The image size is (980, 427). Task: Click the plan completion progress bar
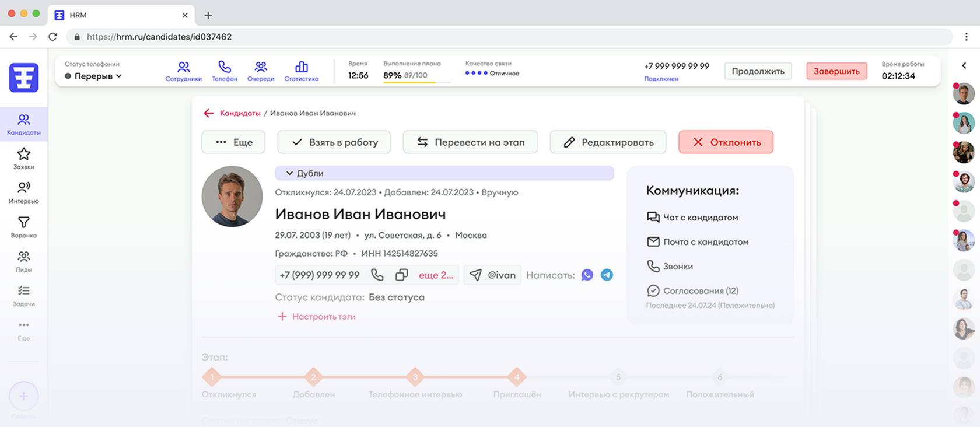click(x=416, y=82)
